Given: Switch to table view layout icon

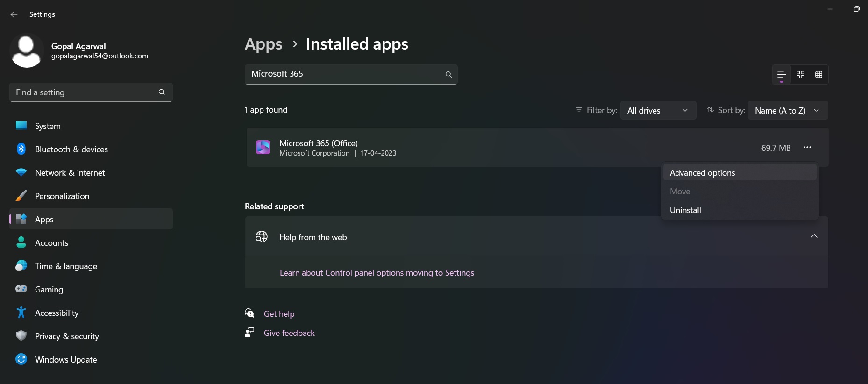Looking at the screenshot, I should (818, 75).
